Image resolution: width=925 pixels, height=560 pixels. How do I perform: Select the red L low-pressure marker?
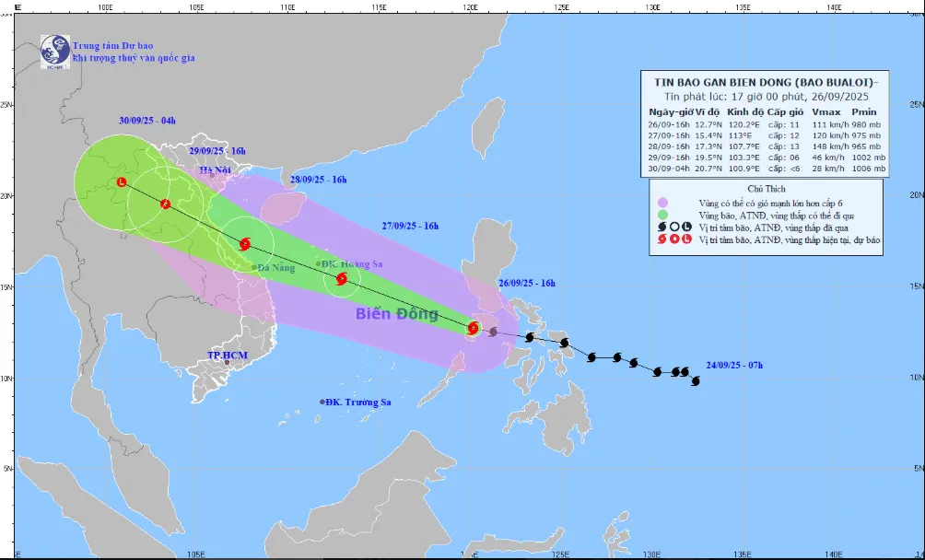[122, 182]
